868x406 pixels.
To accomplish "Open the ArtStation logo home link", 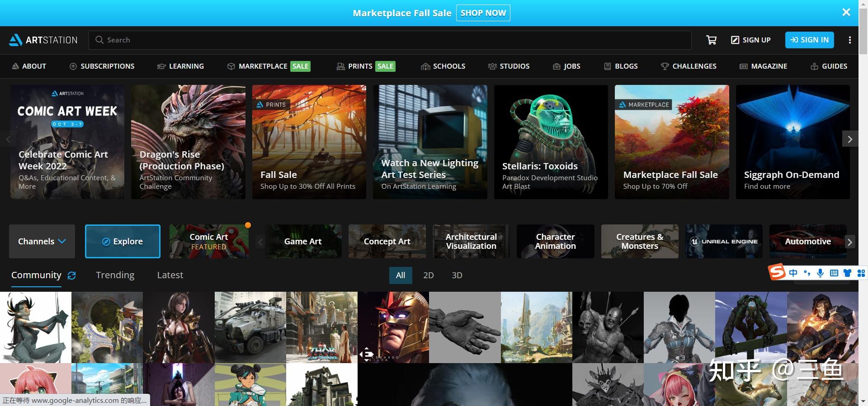I will coord(43,40).
